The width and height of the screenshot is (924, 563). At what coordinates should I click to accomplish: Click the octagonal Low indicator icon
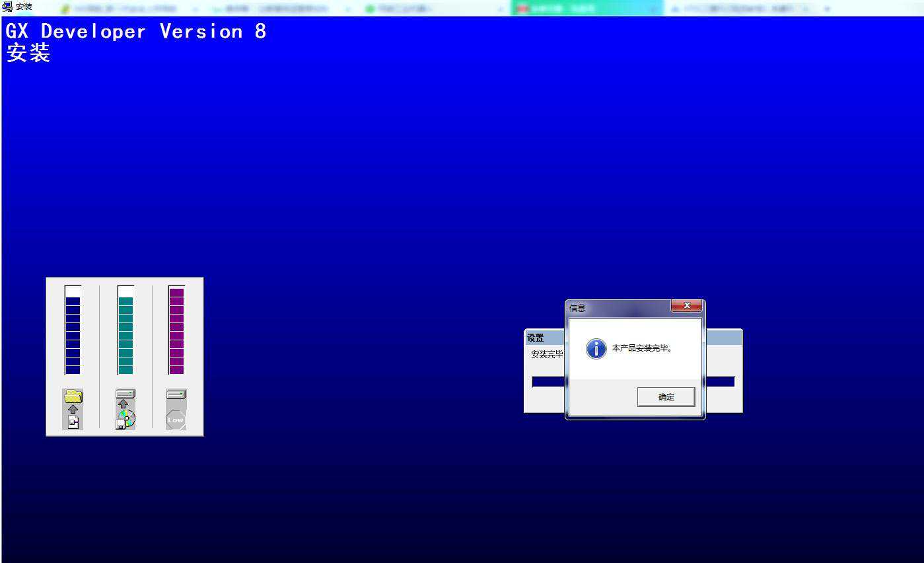coord(176,420)
